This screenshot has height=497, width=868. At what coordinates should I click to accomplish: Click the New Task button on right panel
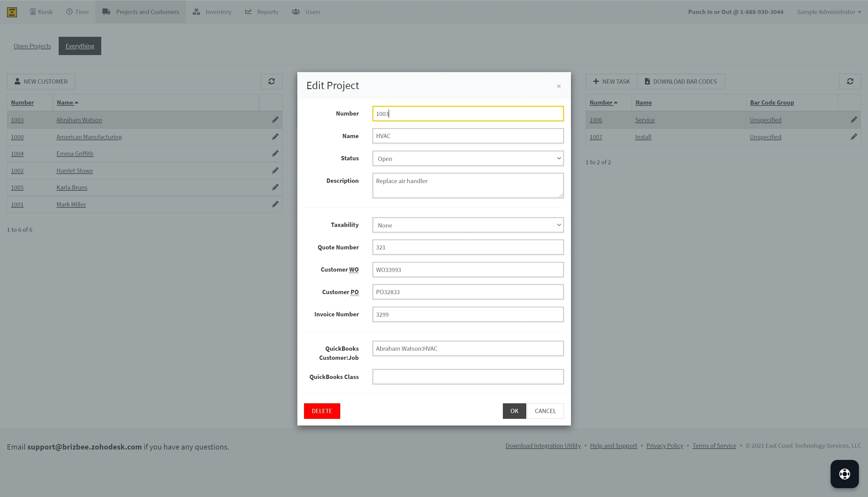[611, 81]
